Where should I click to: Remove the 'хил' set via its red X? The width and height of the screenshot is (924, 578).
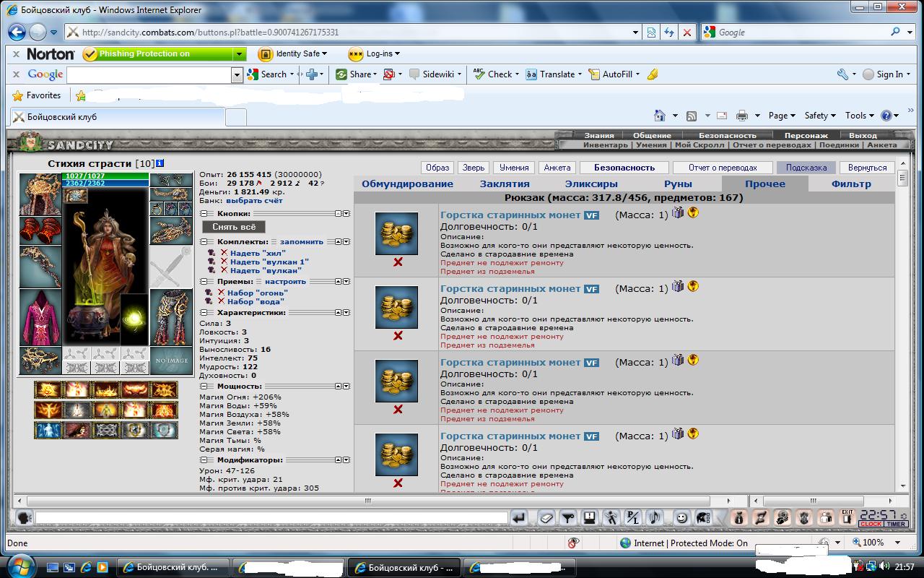click(224, 253)
